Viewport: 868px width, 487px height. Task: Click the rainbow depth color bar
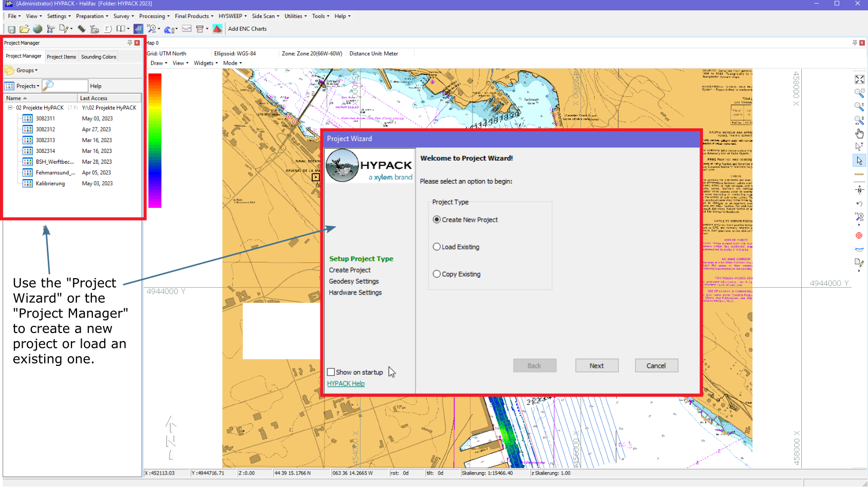click(155, 141)
